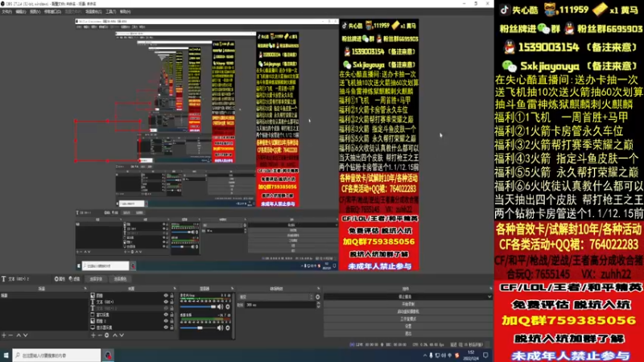Viewport: 644px width, 362px height.
Task: Click 选择颜色 button
Action: tap(120, 279)
